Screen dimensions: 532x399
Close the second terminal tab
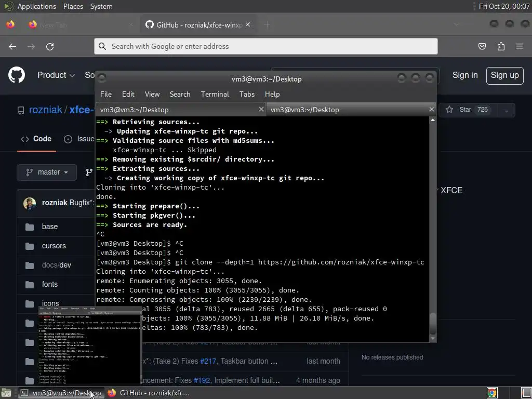pos(431,109)
